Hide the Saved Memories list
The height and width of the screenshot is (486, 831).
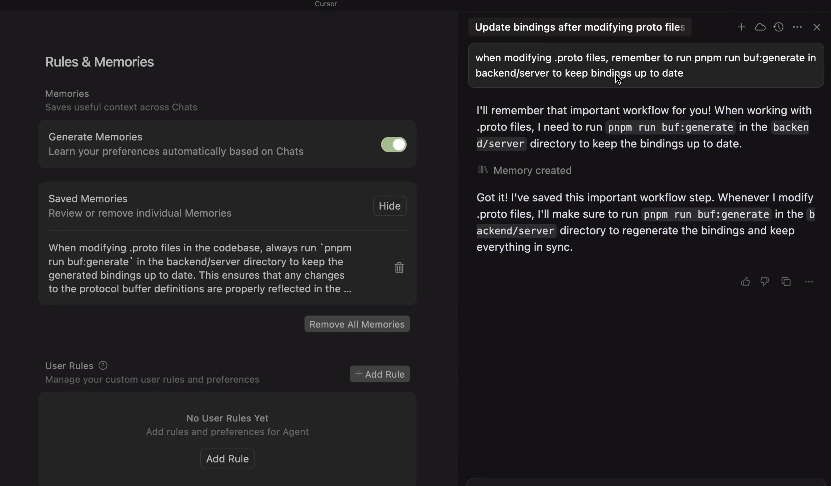tap(390, 206)
